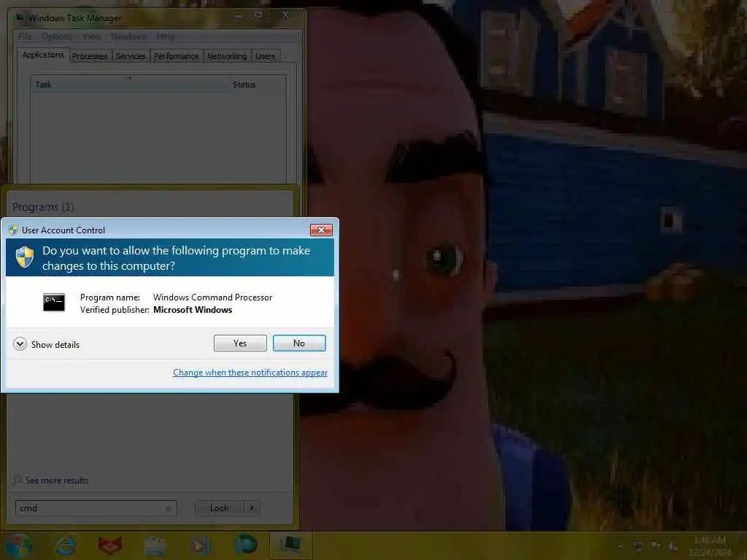The height and width of the screenshot is (560, 747).
Task: Click the cmd search input field
Action: (90, 508)
